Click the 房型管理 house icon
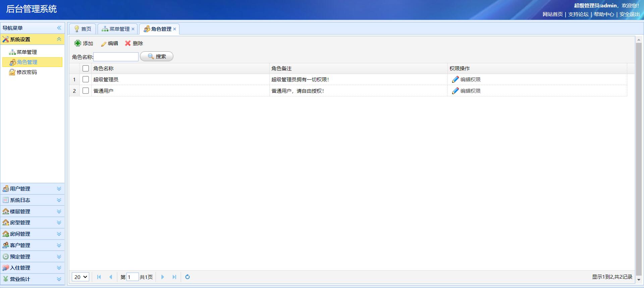644x288 pixels. coord(6,222)
